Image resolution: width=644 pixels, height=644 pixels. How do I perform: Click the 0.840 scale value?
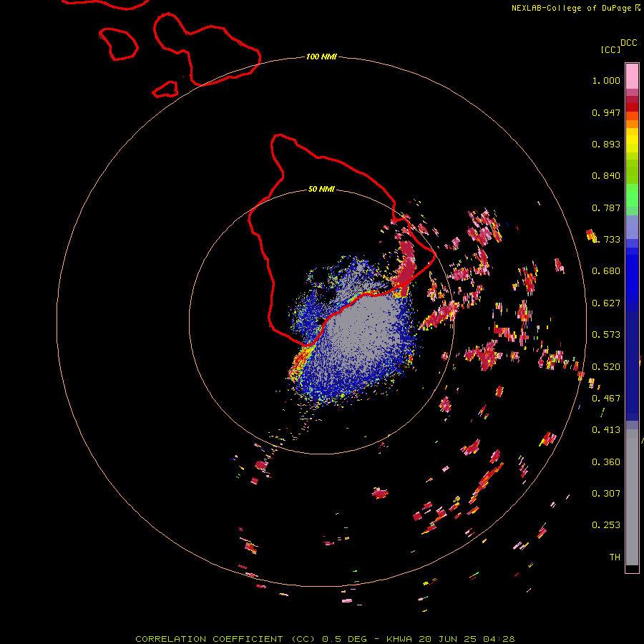[x=606, y=176]
